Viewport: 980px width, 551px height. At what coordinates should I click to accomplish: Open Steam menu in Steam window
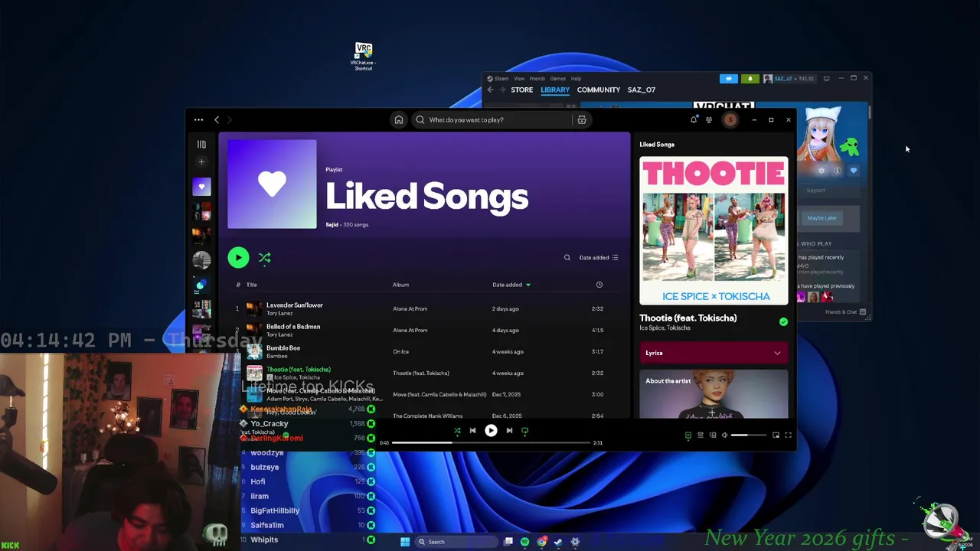(x=498, y=78)
